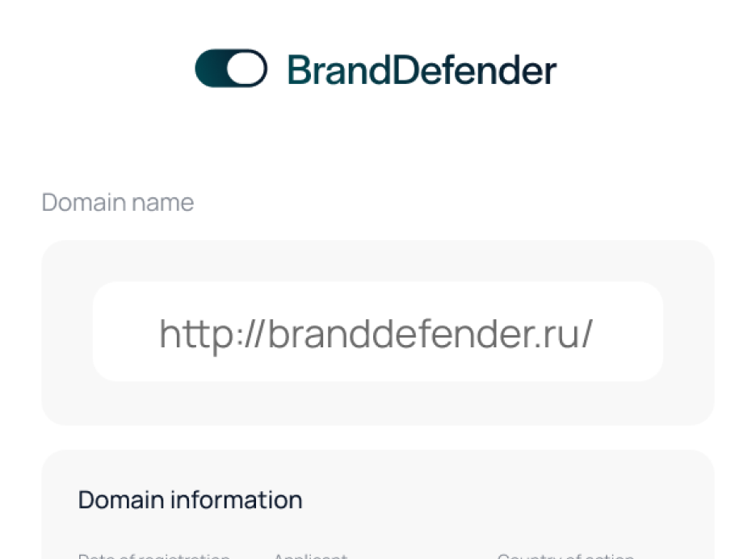Click the "Applicant" column label

310,556
